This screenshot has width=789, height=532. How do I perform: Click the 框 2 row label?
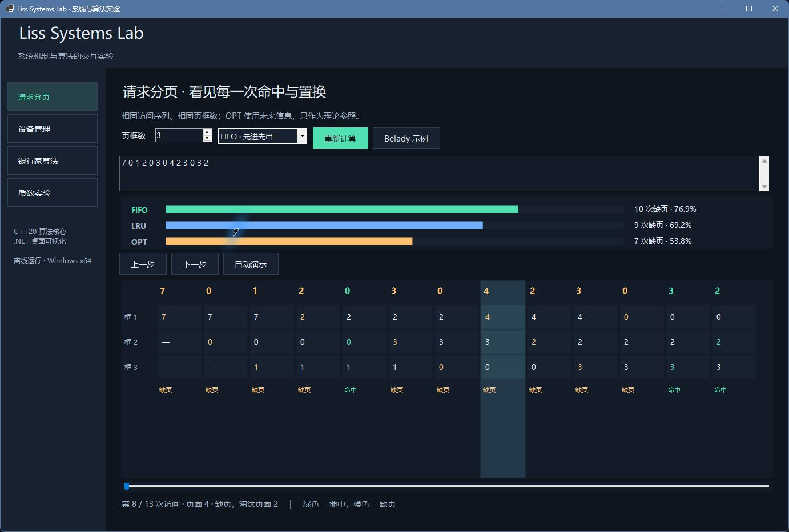point(131,342)
